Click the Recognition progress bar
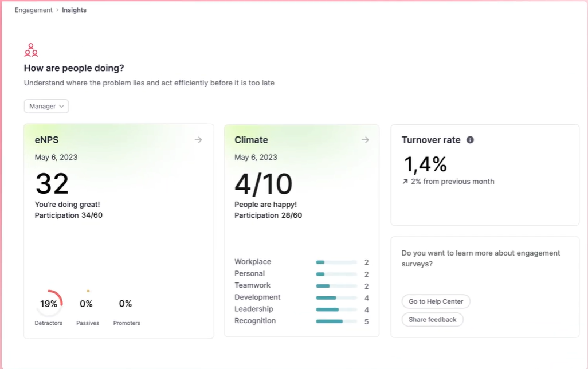 tap(336, 321)
